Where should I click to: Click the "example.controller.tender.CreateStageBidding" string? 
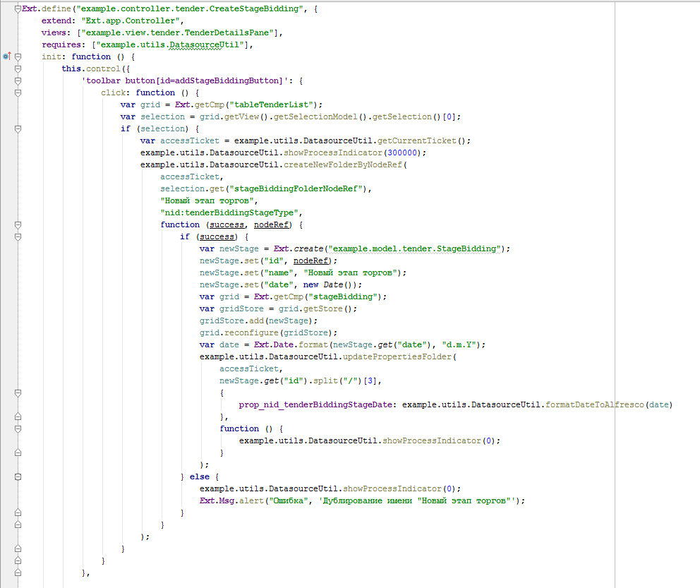pyautogui.click(x=191, y=8)
